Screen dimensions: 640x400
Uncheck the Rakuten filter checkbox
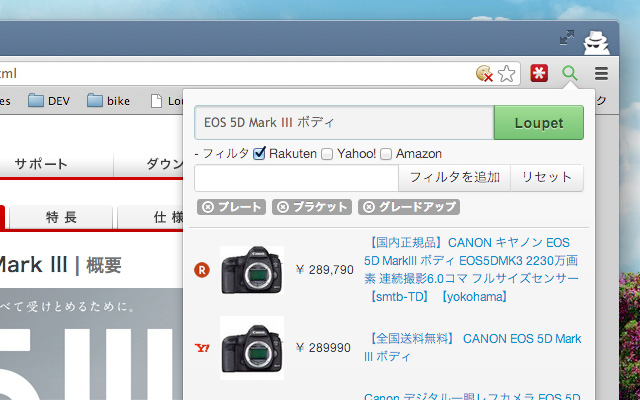coord(259,153)
